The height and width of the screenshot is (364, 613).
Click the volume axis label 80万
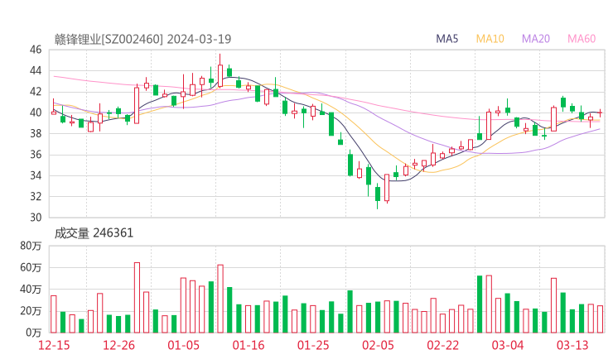[x=31, y=246]
